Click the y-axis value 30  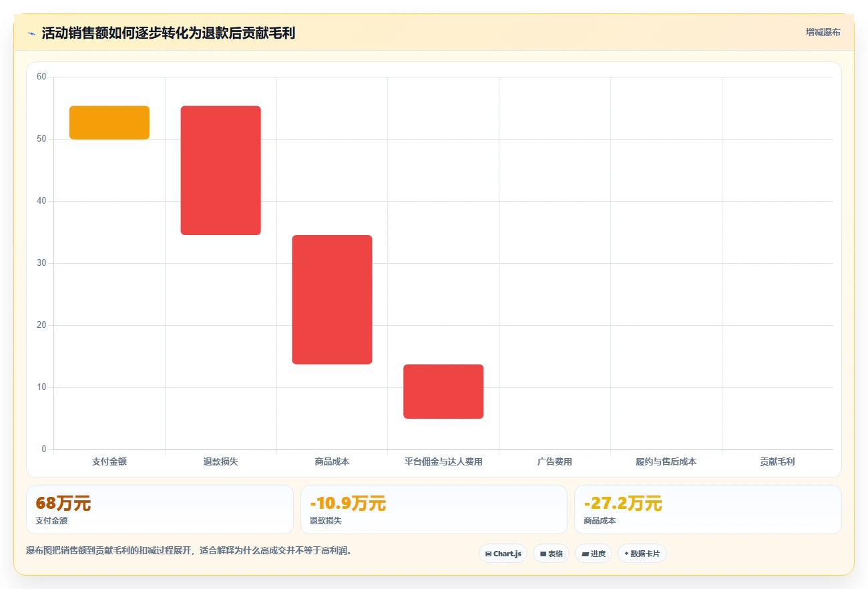click(x=41, y=263)
